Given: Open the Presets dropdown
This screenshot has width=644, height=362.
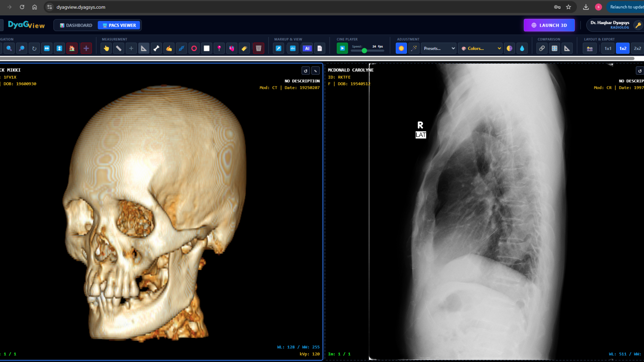Looking at the screenshot, I should [x=439, y=48].
